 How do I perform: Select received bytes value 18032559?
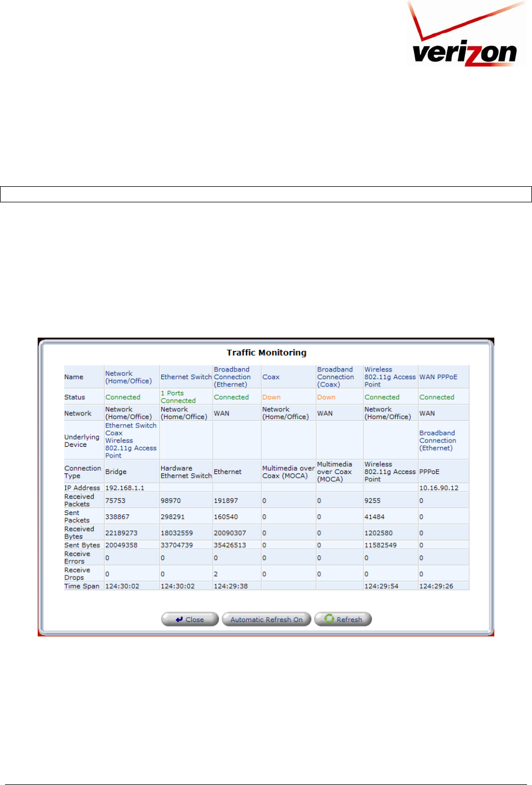(x=177, y=533)
